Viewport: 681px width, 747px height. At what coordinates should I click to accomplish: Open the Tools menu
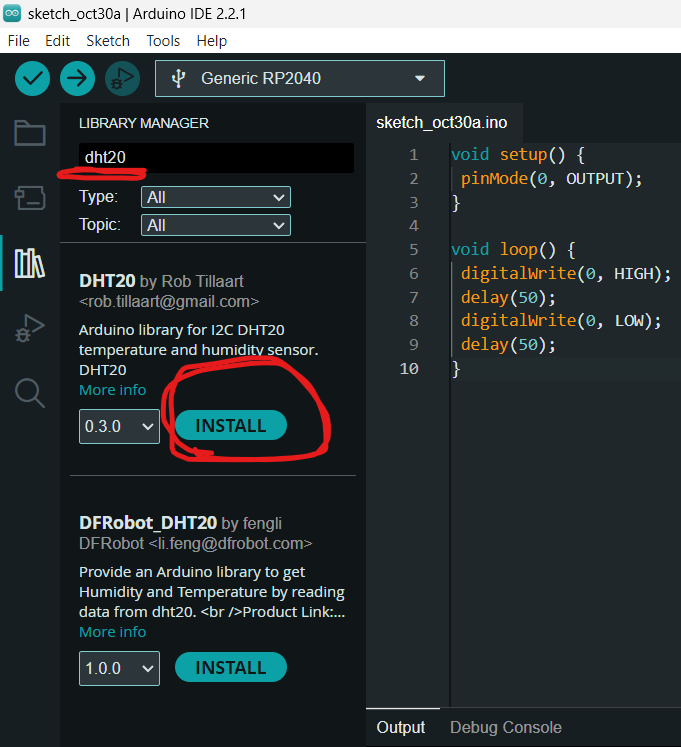tap(163, 41)
